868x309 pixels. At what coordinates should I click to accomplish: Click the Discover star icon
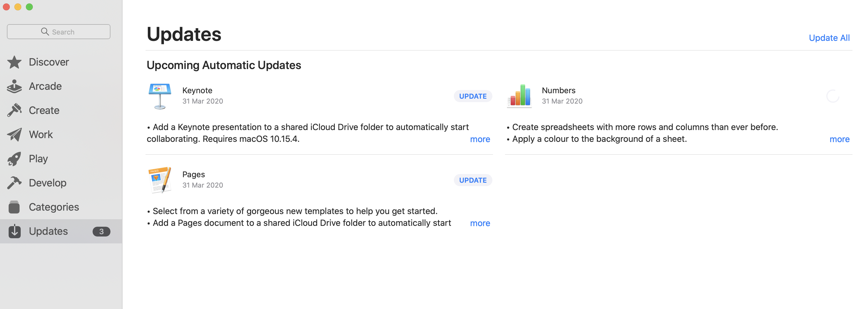[x=14, y=62]
